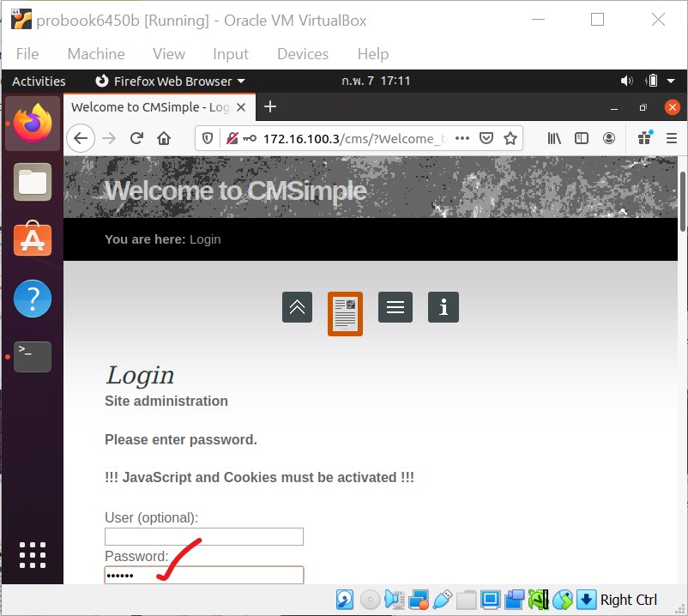
Task: Click the VirtualBox display settings icon
Action: point(490,600)
